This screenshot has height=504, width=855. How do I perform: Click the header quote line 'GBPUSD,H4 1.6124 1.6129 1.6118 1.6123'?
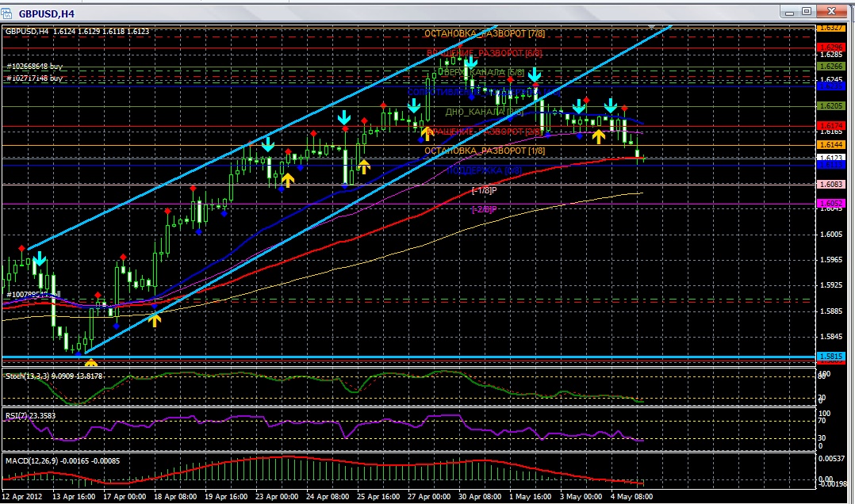click(x=77, y=32)
